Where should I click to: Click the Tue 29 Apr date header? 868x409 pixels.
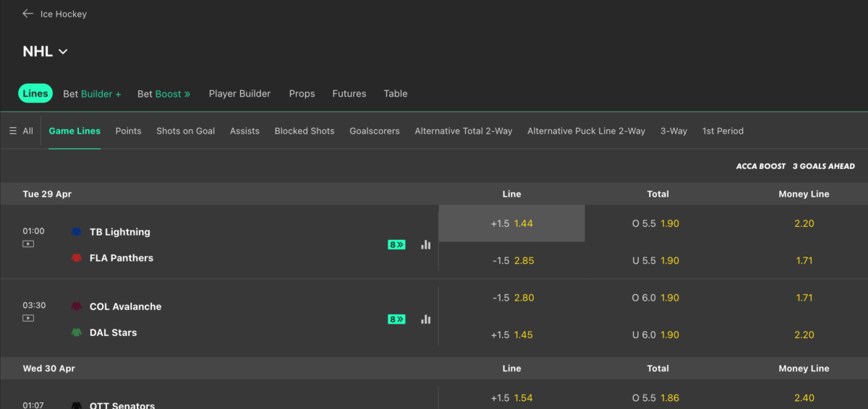tap(47, 194)
